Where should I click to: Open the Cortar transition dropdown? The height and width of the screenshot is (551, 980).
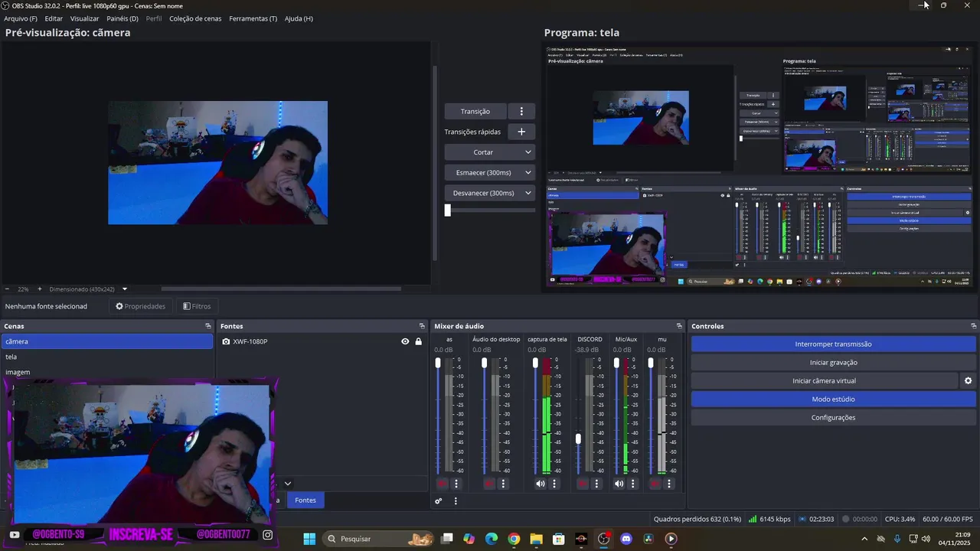click(489, 152)
